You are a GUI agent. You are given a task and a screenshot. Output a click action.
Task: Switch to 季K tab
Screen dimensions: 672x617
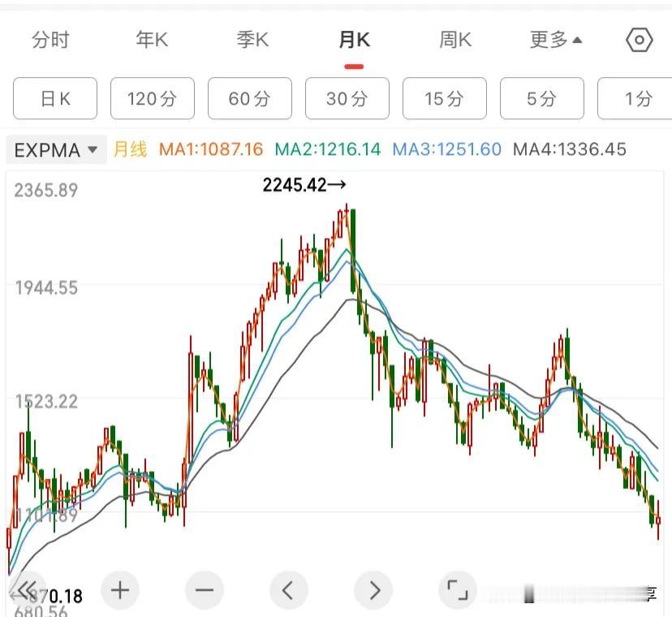pos(253,40)
